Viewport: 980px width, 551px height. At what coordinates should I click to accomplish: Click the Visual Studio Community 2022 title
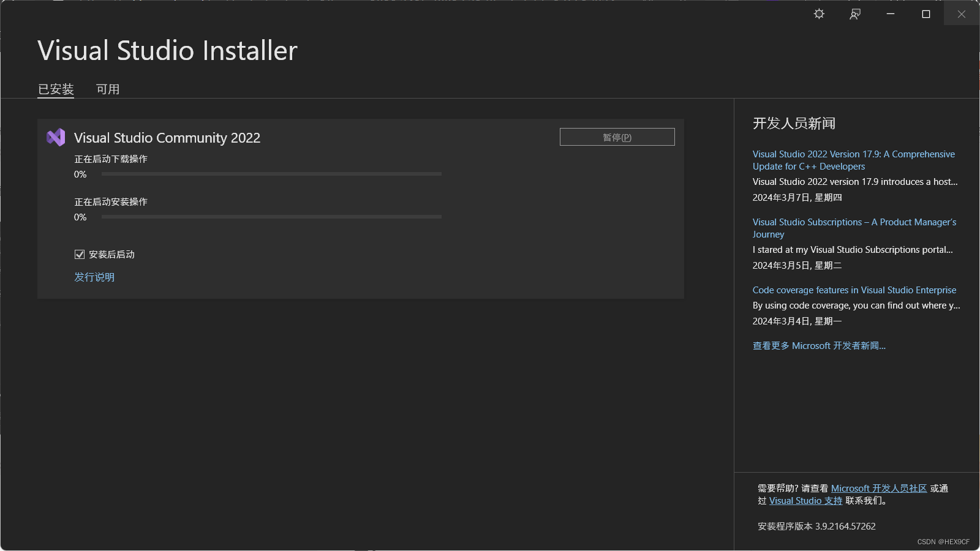(x=167, y=138)
